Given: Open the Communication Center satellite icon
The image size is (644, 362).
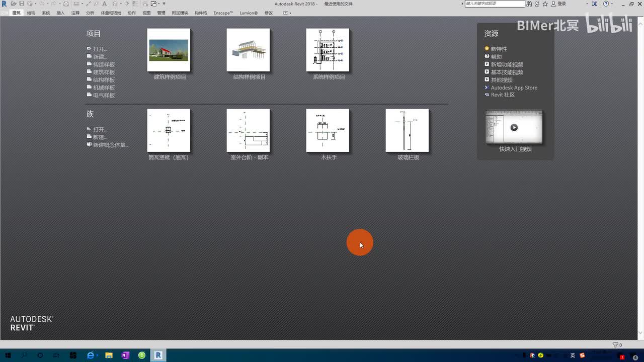Looking at the screenshot, I should point(537,4).
